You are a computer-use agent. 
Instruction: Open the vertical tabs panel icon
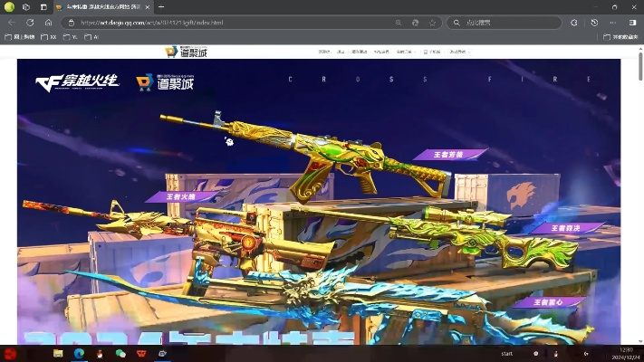(43, 7)
